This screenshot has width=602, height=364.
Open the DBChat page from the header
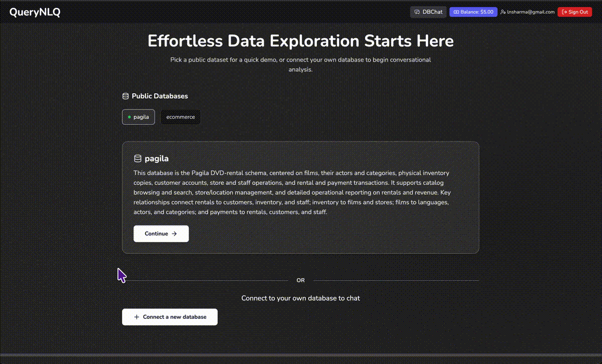pos(428,12)
